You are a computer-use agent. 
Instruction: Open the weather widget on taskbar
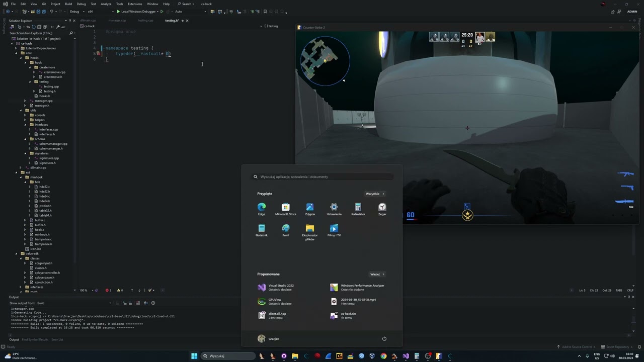[x=21, y=356]
